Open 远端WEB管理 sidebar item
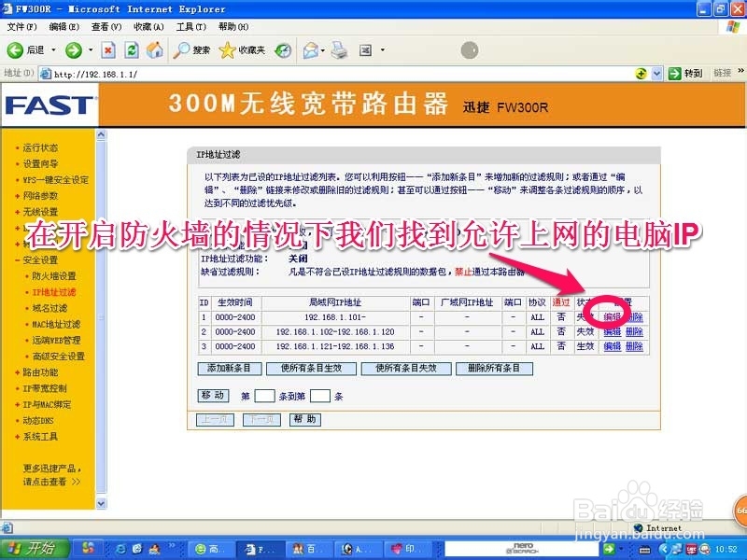Image resolution: width=747 pixels, height=560 pixels. click(56, 341)
